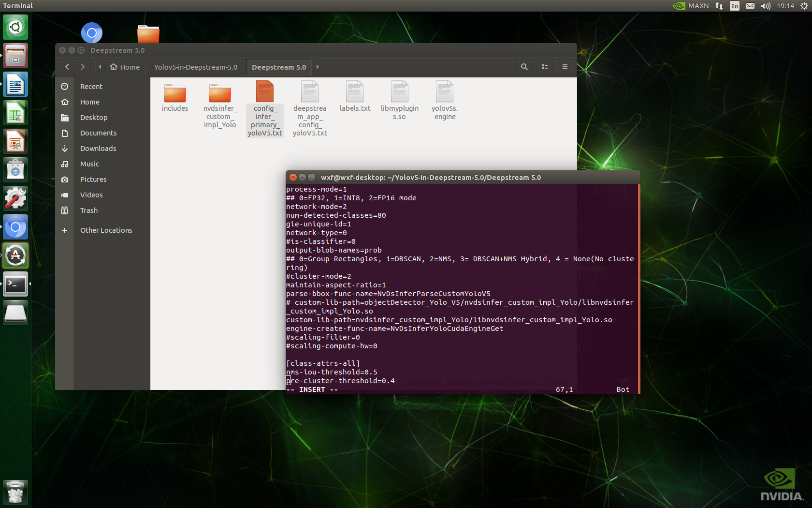Focus the Deepstream 5.0 Files title bar

coord(316,50)
